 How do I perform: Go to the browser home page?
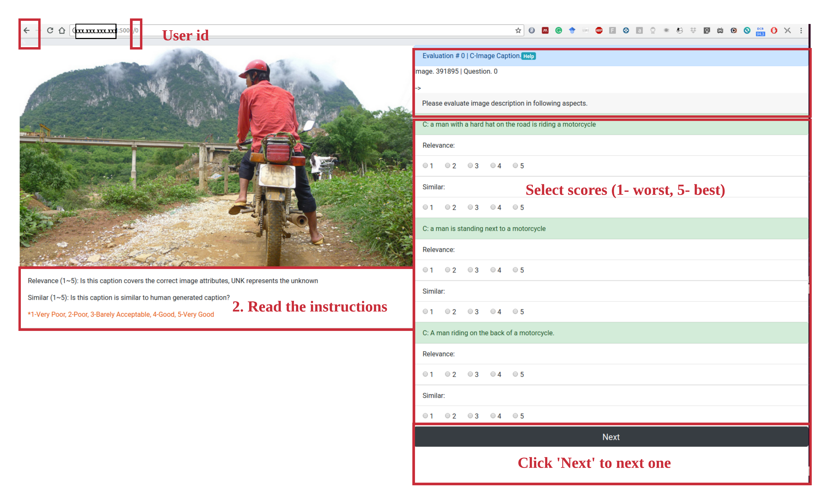tap(62, 31)
